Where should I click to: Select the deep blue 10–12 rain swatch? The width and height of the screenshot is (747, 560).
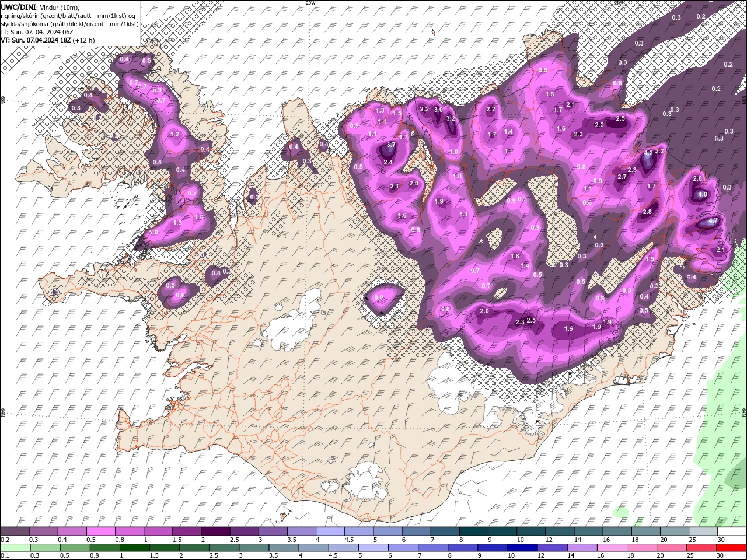click(x=523, y=547)
